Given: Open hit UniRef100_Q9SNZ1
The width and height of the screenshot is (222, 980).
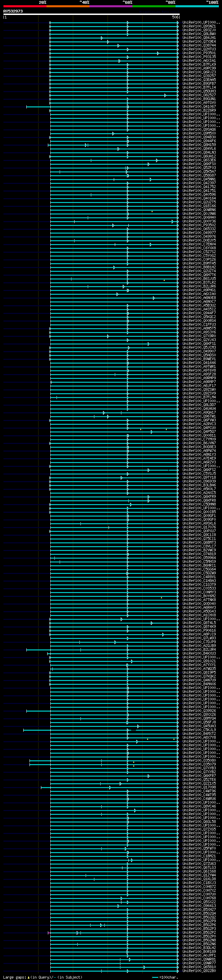Looking at the screenshot, I should click(199, 26).
